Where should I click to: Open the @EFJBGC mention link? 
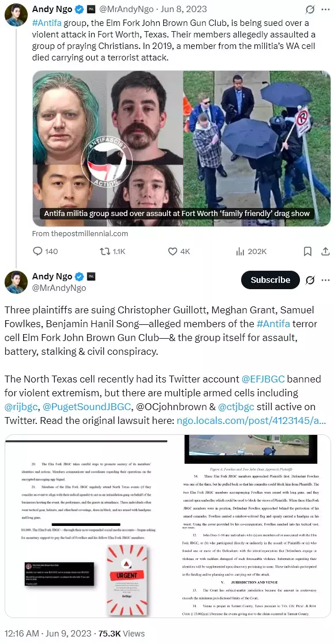pos(263,378)
